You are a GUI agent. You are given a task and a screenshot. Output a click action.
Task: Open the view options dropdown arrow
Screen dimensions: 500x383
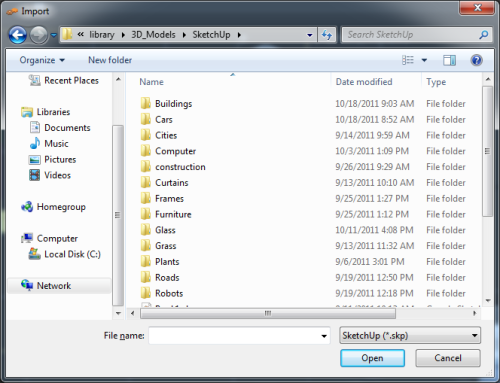click(x=424, y=60)
